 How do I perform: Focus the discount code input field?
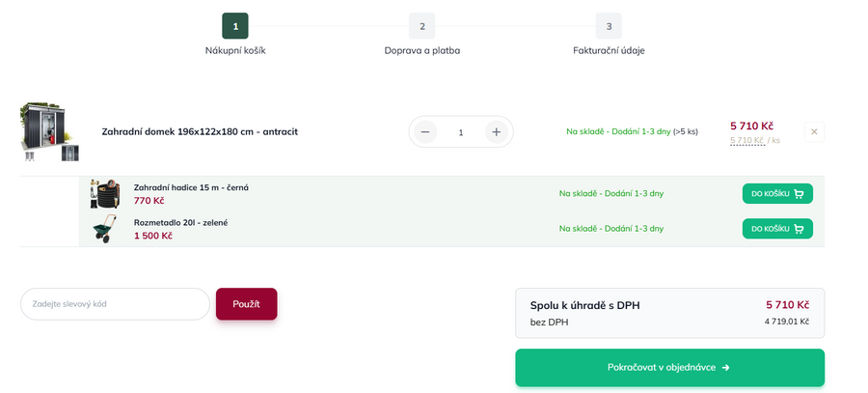coord(115,304)
